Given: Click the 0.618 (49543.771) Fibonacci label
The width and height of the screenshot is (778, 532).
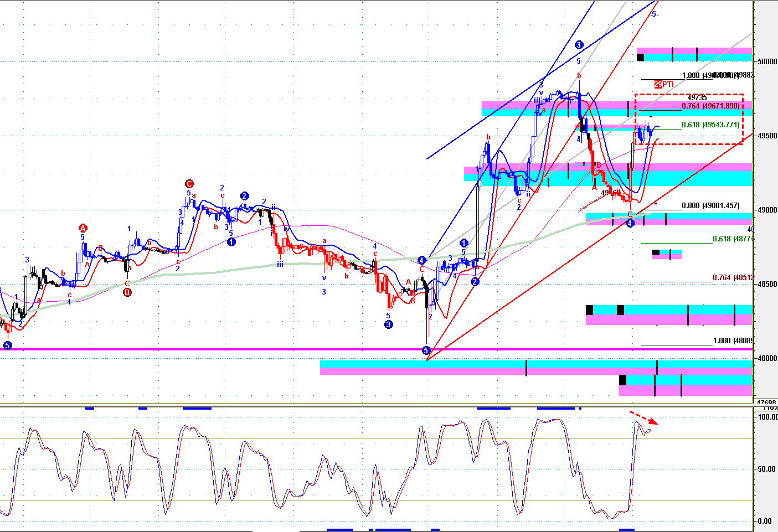Looking at the screenshot, I should pos(710,125).
